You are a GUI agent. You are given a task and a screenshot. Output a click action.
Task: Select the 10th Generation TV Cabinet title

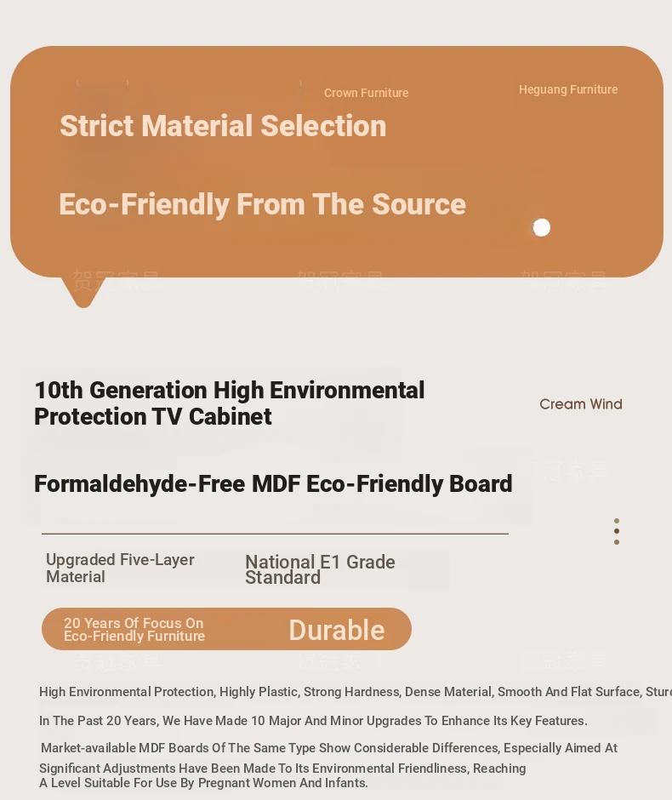click(229, 403)
